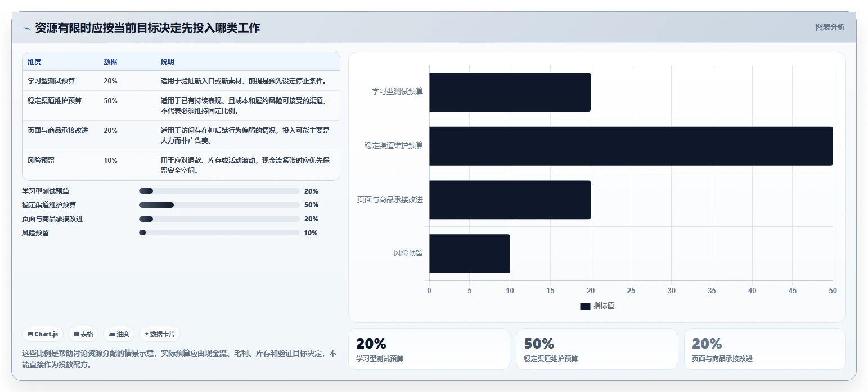Click the 风险预留 bar in the chart
The width and height of the screenshot is (868, 392).
(469, 254)
